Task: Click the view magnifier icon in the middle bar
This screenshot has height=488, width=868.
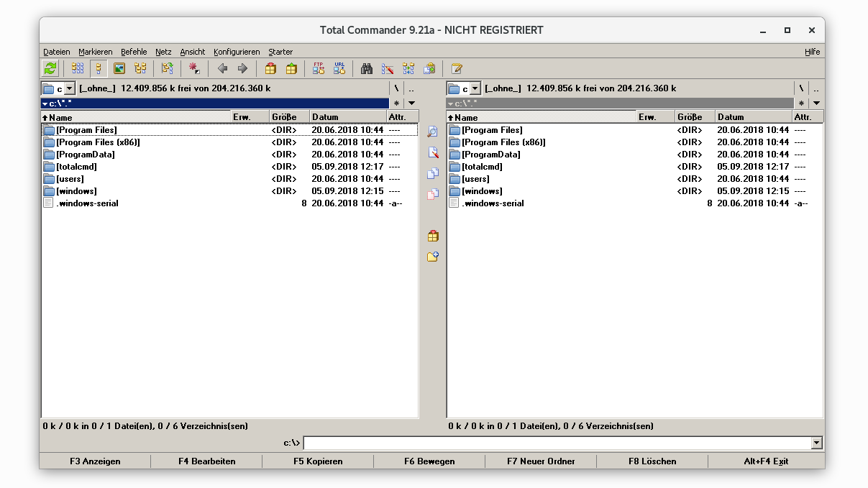Action: tap(432, 132)
